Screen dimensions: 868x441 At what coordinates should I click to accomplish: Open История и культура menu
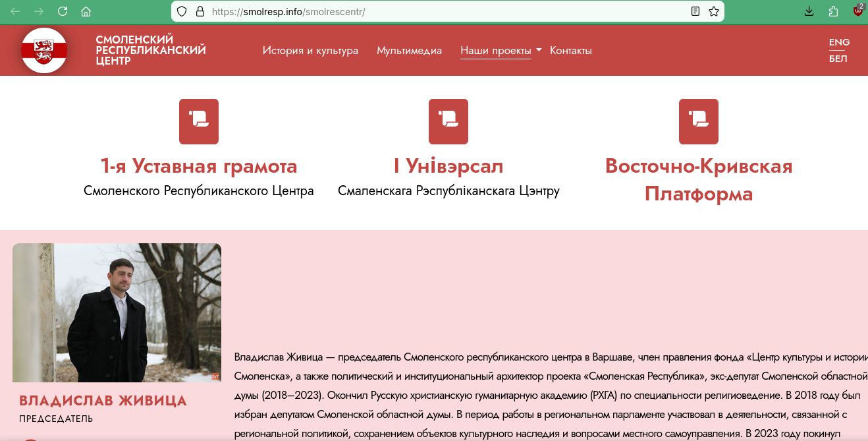[310, 51]
